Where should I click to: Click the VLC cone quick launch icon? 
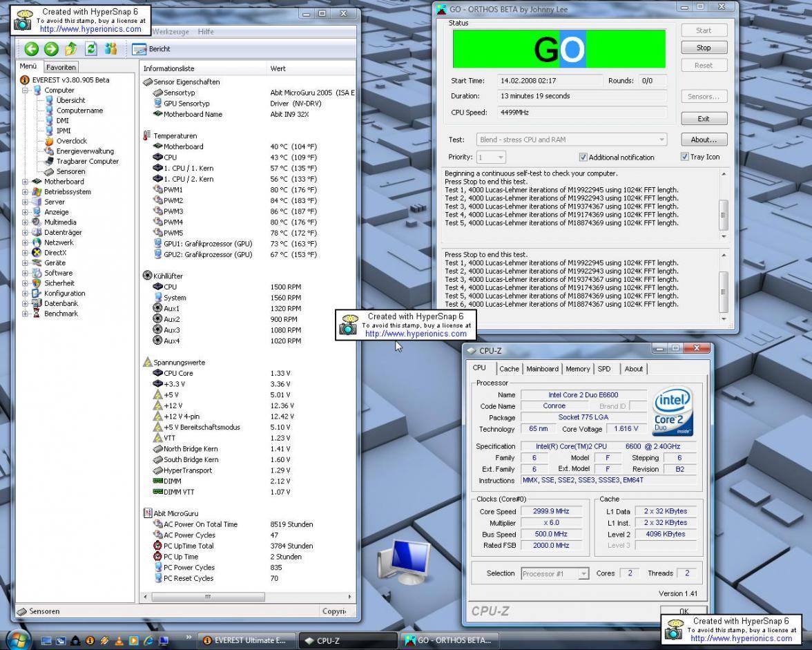point(119,641)
